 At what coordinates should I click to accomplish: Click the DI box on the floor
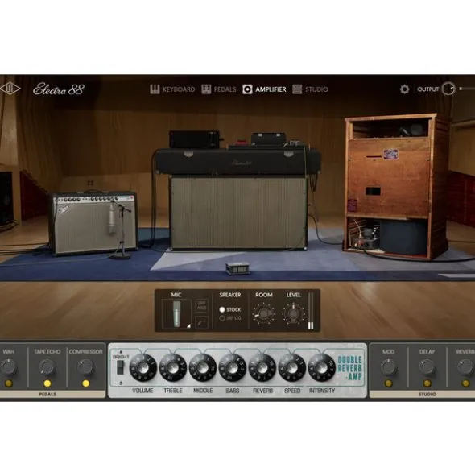[237, 268]
